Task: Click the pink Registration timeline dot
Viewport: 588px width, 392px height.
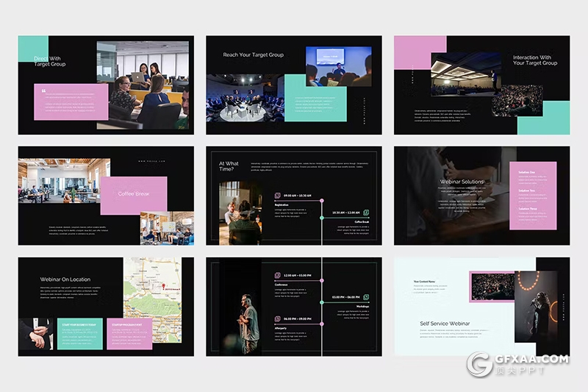Action: pos(322,200)
